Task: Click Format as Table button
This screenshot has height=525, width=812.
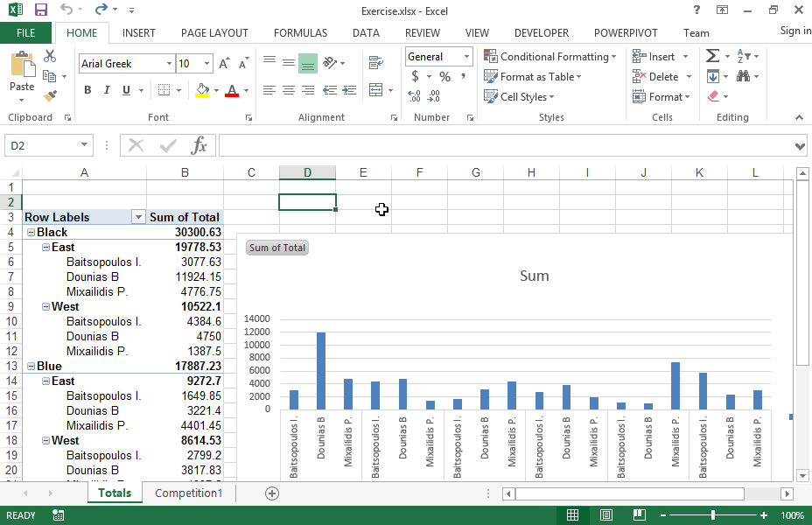Action: pos(532,77)
